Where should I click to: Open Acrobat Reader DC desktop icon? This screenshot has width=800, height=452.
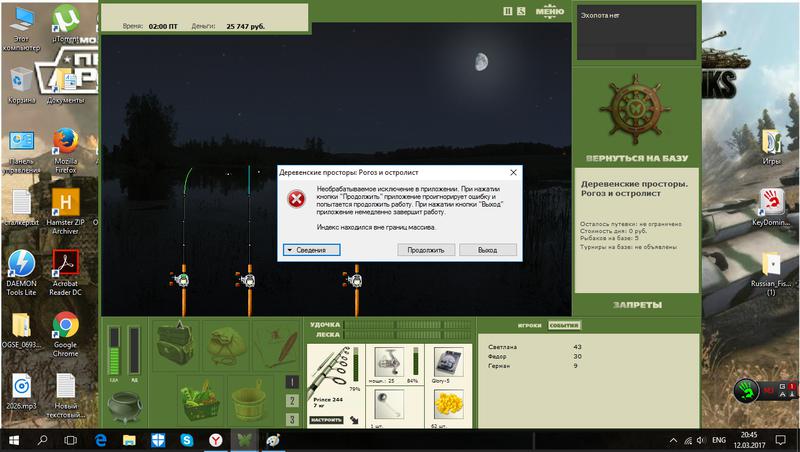coord(65,273)
